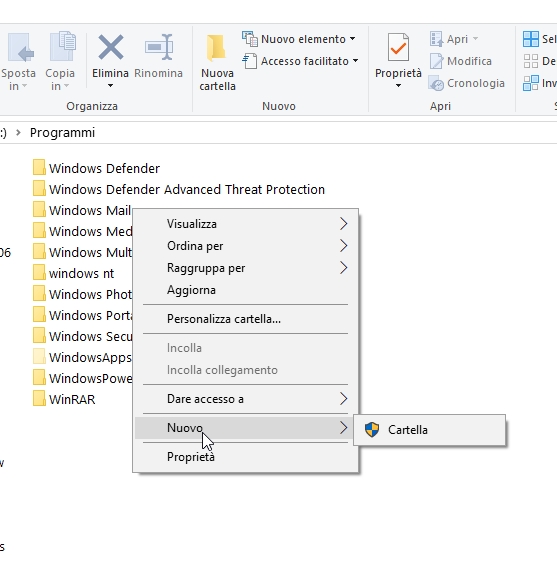
Task: Click the WindowsPowerShell folder icon
Action: pyautogui.click(x=39, y=378)
